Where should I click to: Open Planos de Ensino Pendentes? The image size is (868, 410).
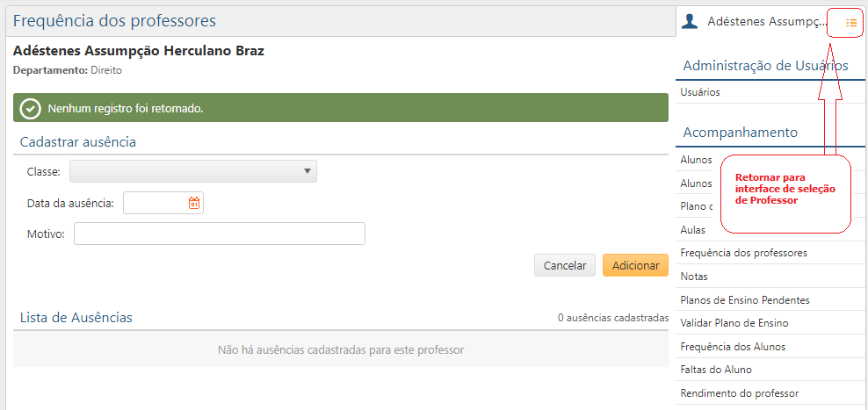tap(745, 300)
